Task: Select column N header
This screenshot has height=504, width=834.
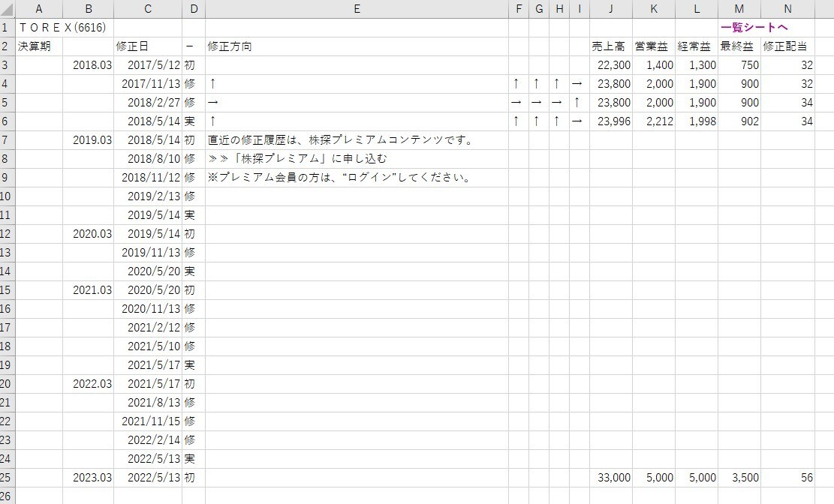Action: pos(787,9)
